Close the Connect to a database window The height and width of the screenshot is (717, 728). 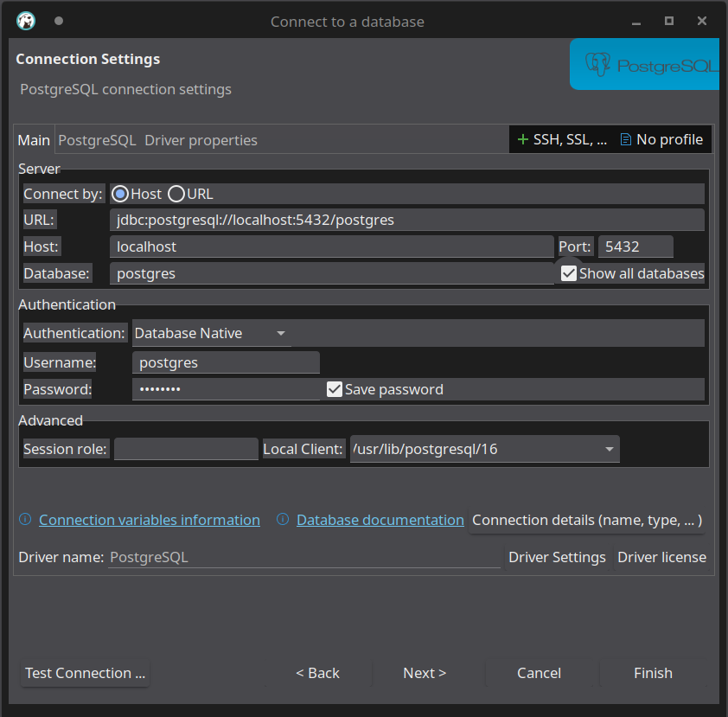click(702, 21)
